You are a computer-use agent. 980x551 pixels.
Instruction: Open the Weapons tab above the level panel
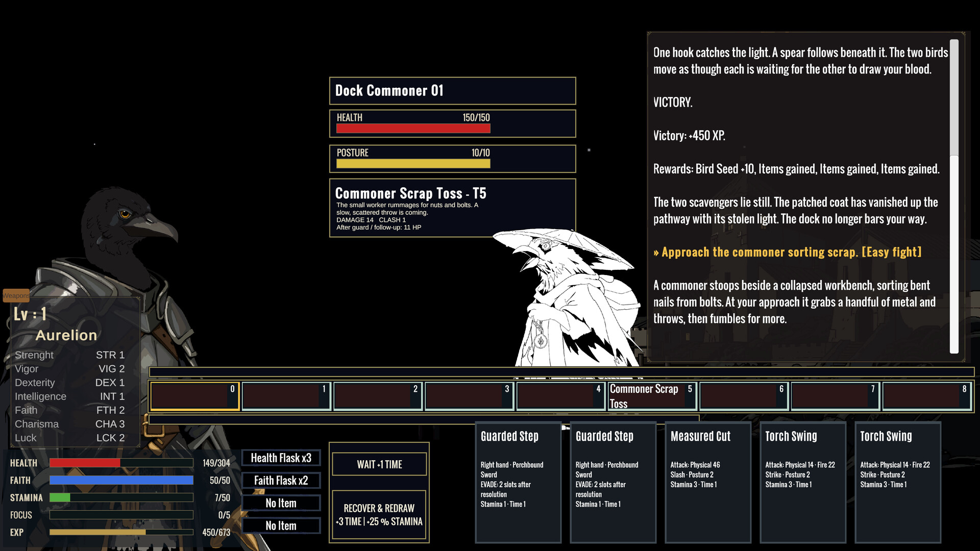[16, 295]
